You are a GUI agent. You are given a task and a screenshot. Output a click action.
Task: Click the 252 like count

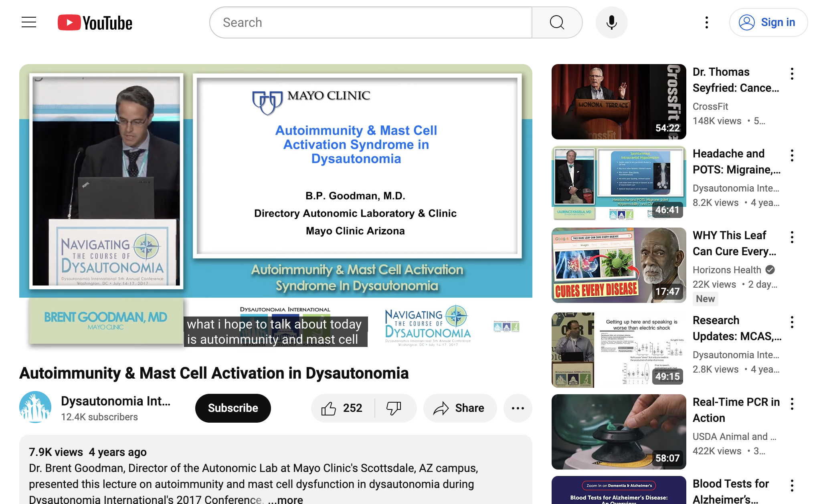[x=352, y=408]
